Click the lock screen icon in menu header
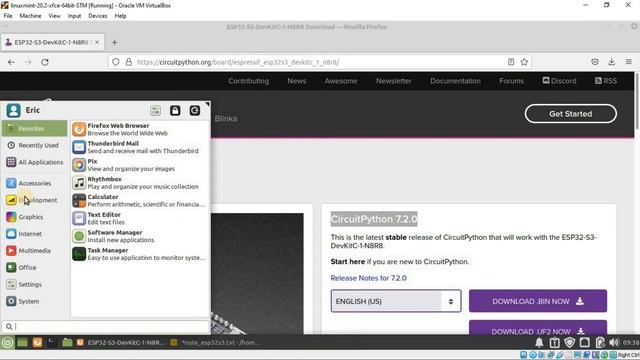 point(175,110)
